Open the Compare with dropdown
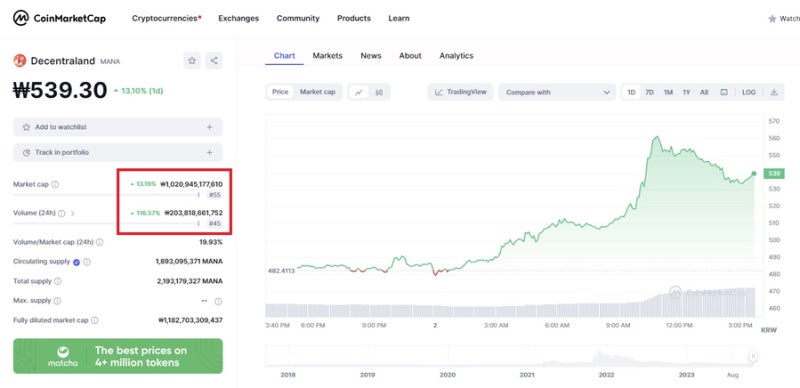The image size is (800, 388). (557, 92)
